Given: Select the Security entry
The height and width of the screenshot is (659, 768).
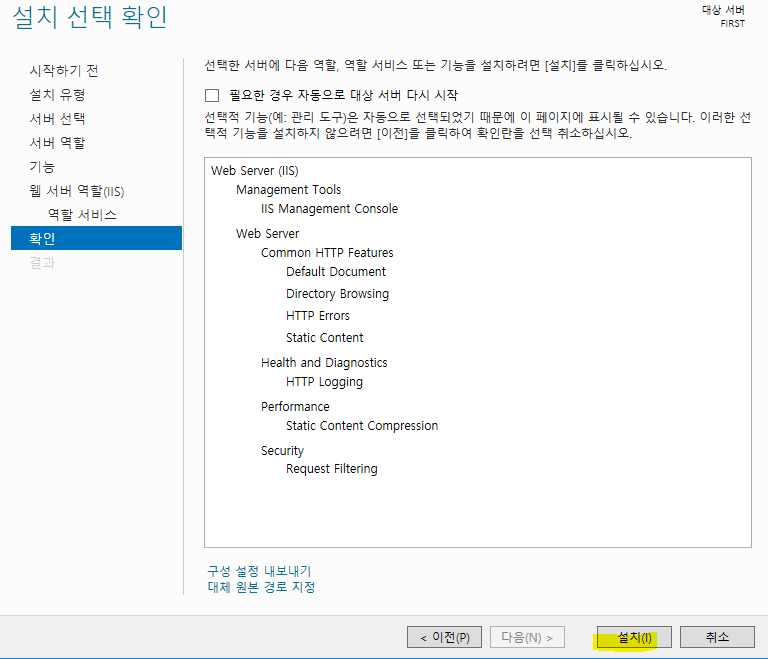Looking at the screenshot, I should [282, 451].
